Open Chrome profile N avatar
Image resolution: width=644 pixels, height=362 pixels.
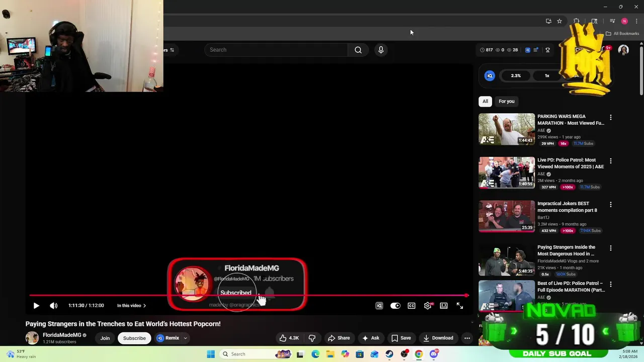pyautogui.click(x=624, y=21)
